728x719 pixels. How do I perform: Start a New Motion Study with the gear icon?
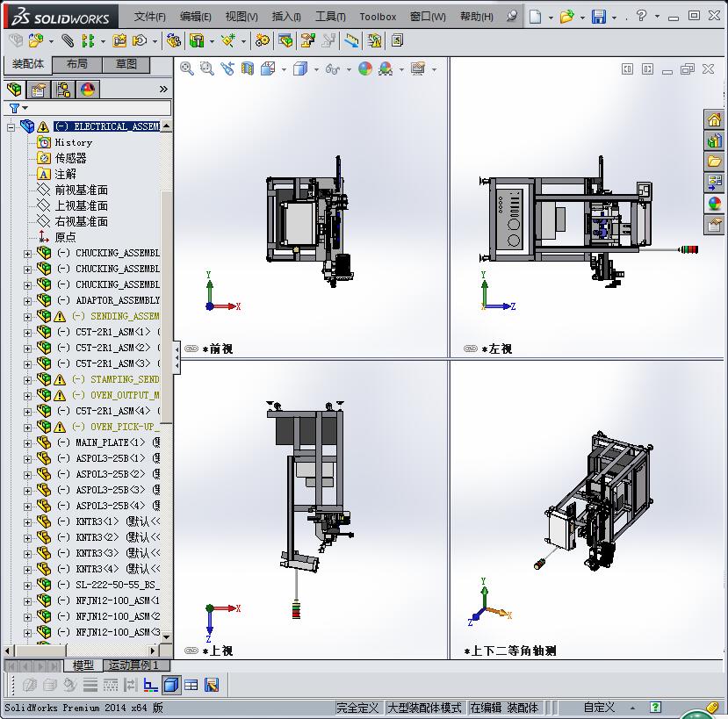point(263,41)
